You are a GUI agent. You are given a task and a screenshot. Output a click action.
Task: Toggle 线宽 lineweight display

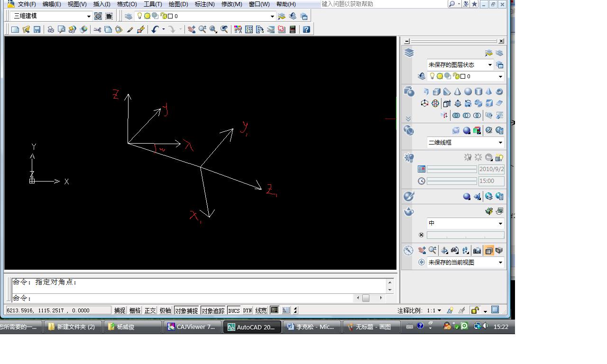pos(261,310)
